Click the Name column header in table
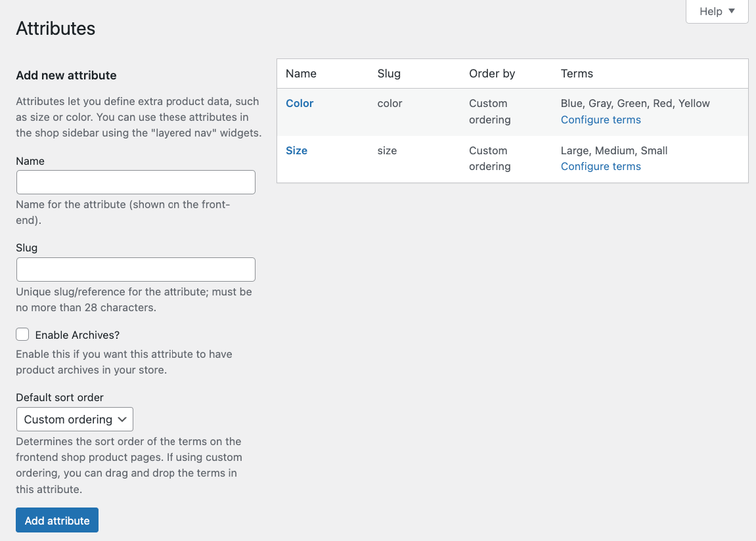756x541 pixels. pyautogui.click(x=301, y=74)
